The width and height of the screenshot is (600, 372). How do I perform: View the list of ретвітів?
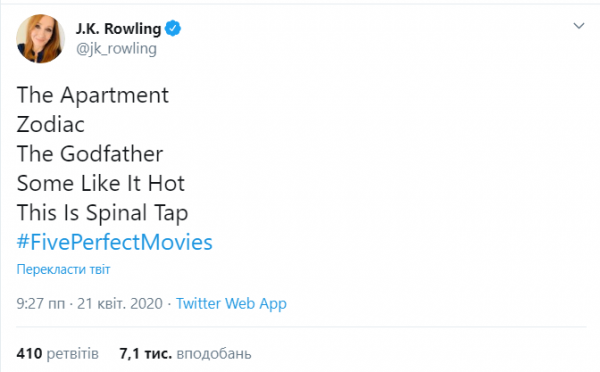pyautogui.click(x=72, y=354)
